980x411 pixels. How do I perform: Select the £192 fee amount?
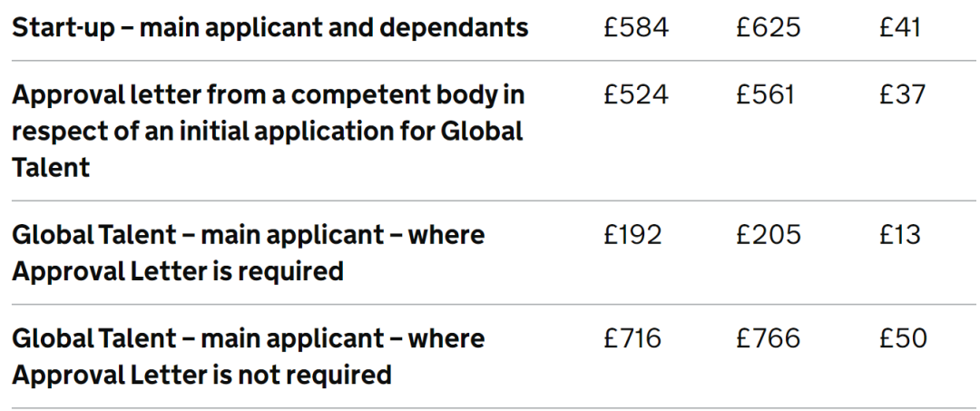[x=632, y=235]
